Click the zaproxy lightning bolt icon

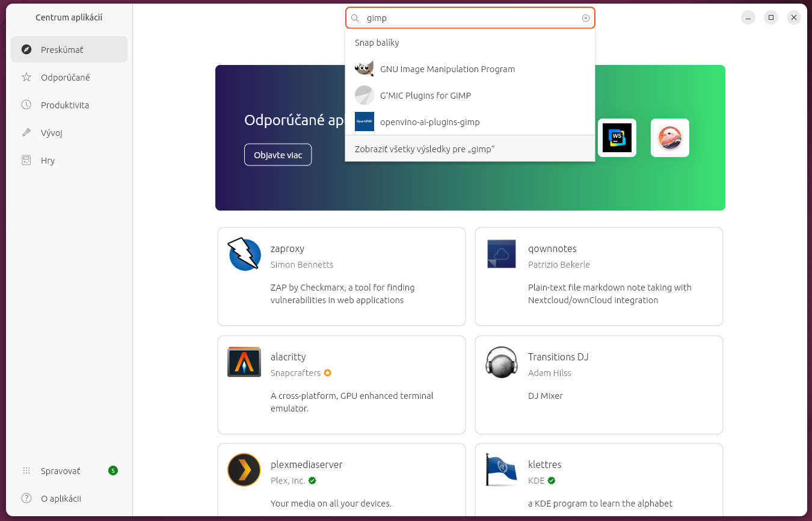pos(244,254)
